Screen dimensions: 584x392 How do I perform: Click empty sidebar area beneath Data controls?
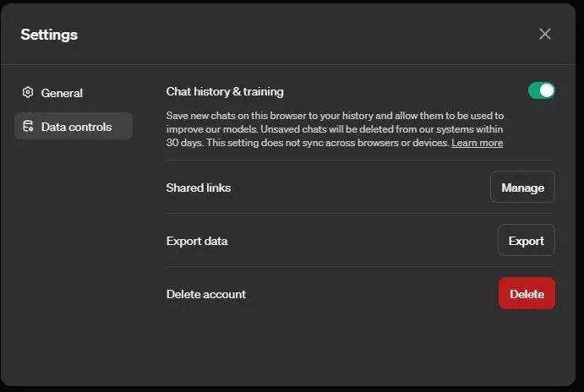(74, 253)
